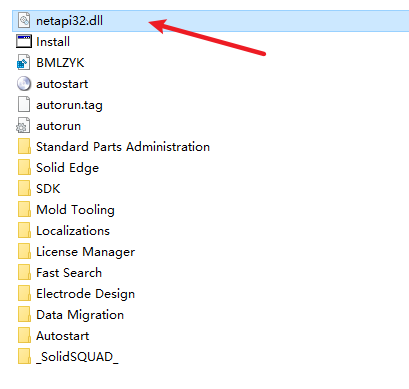Select the Solid Edge folder name
The image size is (409, 389).
point(68,168)
